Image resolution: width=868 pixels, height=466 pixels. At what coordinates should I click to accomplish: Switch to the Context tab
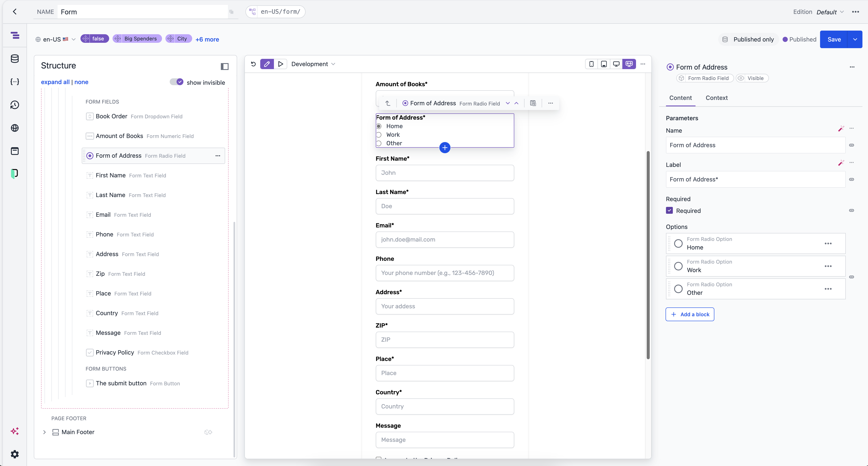pyautogui.click(x=717, y=98)
